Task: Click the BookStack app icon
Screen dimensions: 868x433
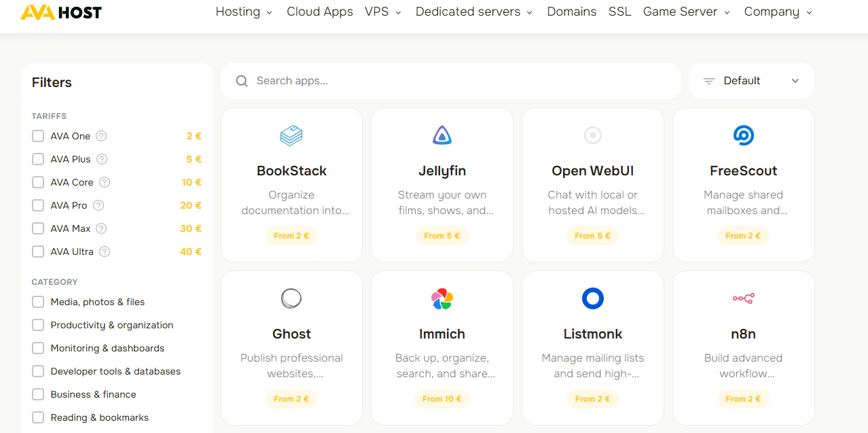Action: coord(291,135)
